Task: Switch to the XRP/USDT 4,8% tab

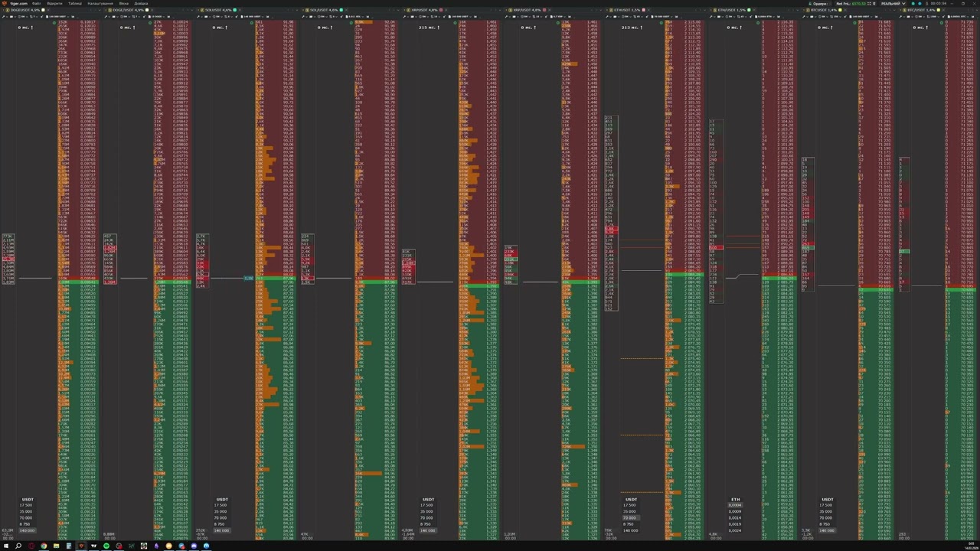Action: pos(528,10)
